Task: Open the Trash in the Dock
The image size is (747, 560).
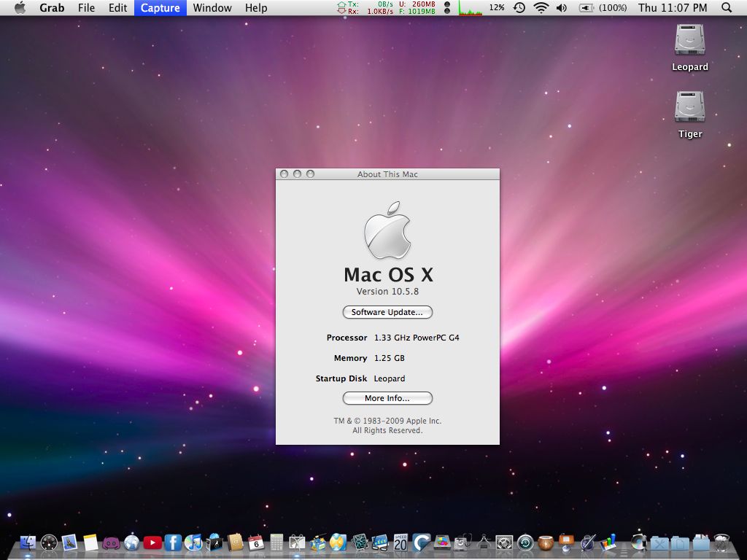Action: click(x=721, y=542)
